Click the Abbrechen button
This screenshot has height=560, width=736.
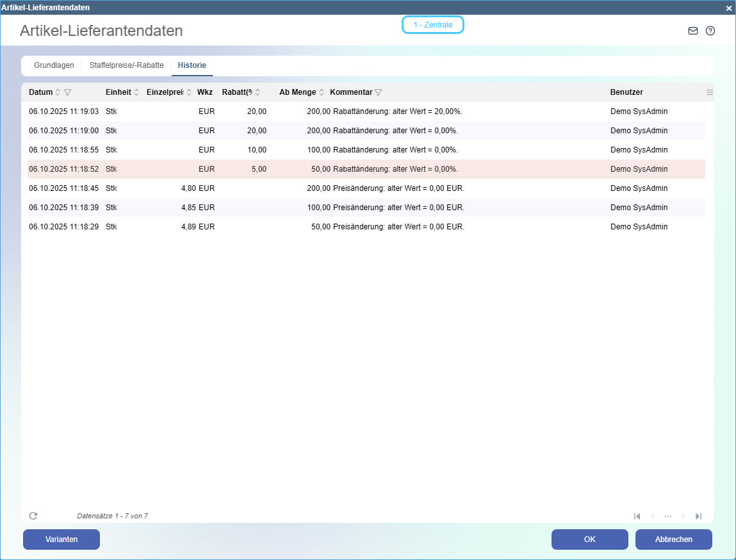[x=673, y=539]
